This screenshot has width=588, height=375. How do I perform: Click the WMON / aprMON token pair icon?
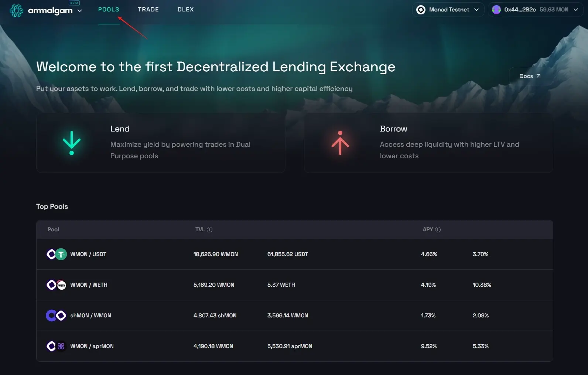pyautogui.click(x=57, y=346)
